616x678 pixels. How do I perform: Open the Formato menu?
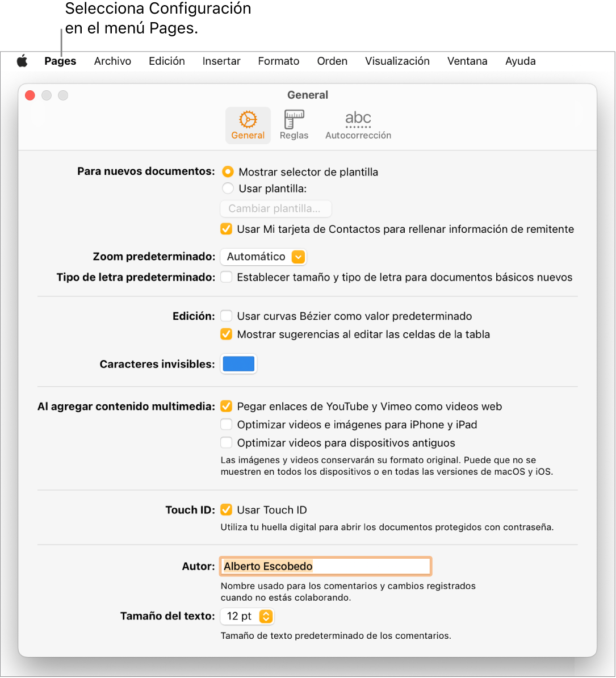(279, 61)
